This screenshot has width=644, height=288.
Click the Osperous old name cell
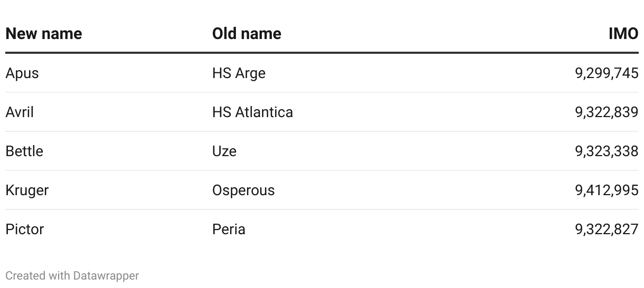click(x=243, y=190)
